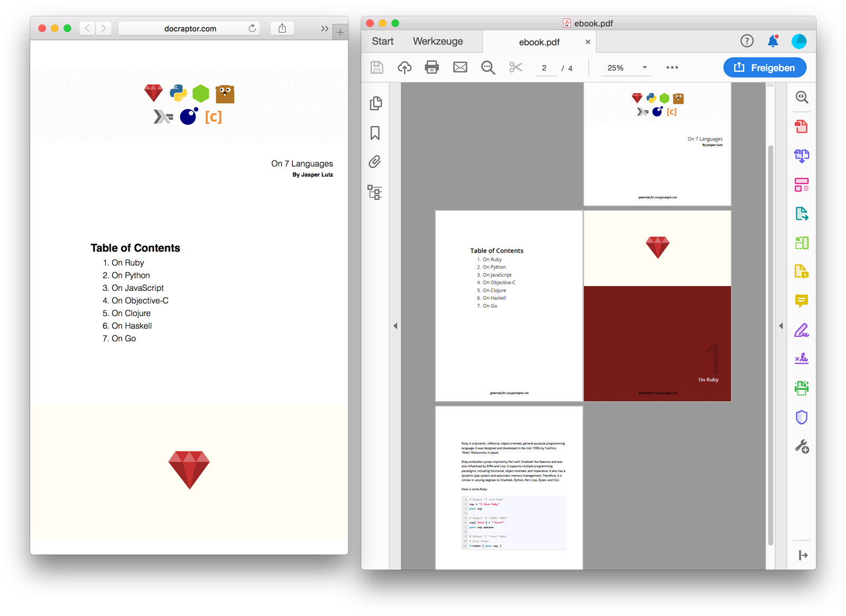
Task: Click the notifications bell icon
Action: (773, 41)
